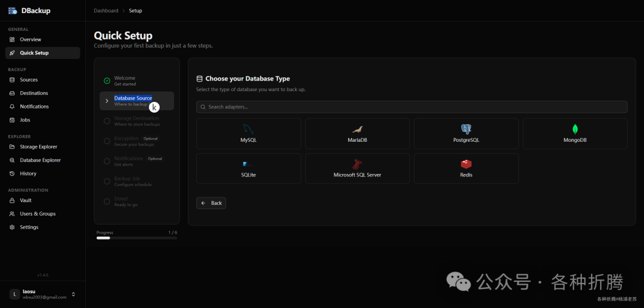Click the Vault lock icon
This screenshot has width=644, height=308.
12,201
